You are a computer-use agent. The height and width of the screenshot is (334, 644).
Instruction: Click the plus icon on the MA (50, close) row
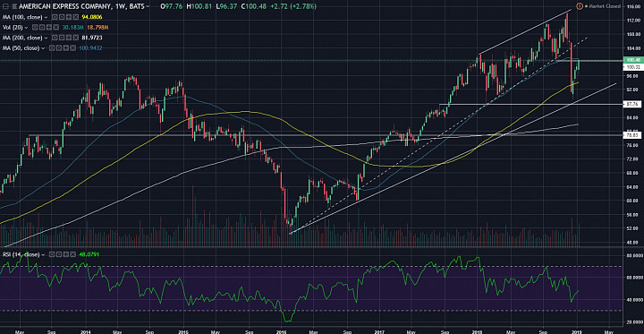tap(65, 48)
